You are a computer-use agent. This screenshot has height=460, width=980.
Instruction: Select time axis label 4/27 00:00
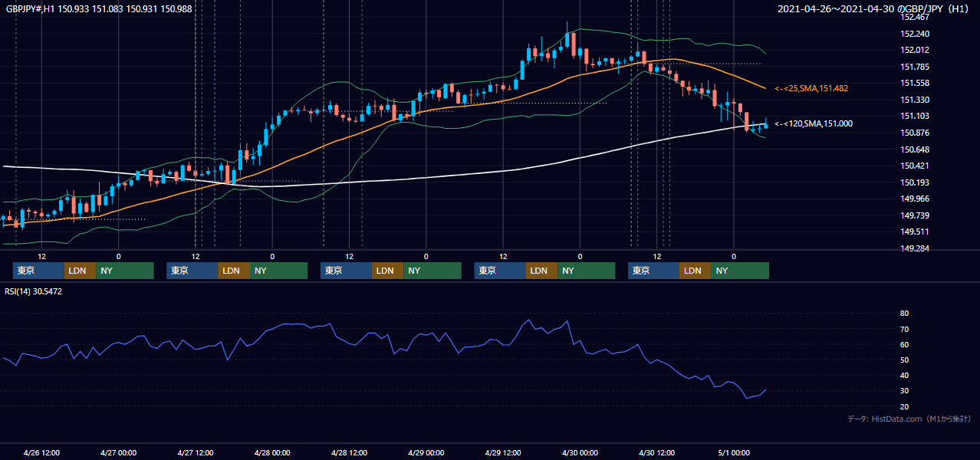click(118, 452)
